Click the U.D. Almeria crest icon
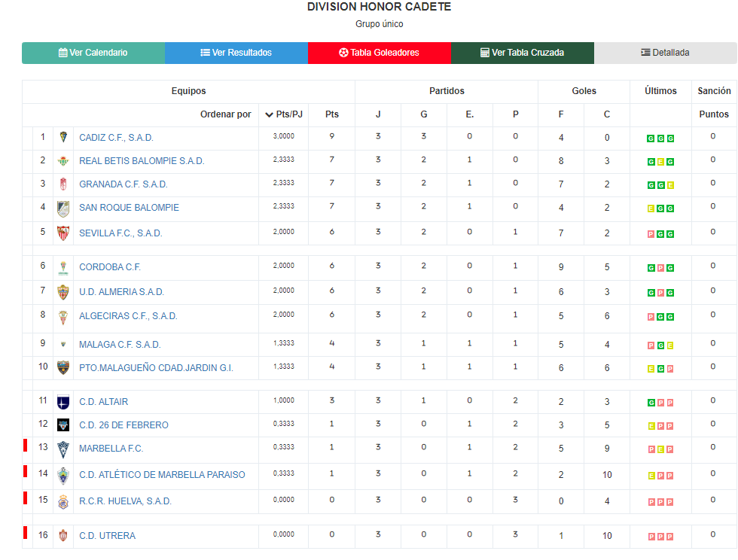The image size is (738, 560). pyautogui.click(x=63, y=292)
